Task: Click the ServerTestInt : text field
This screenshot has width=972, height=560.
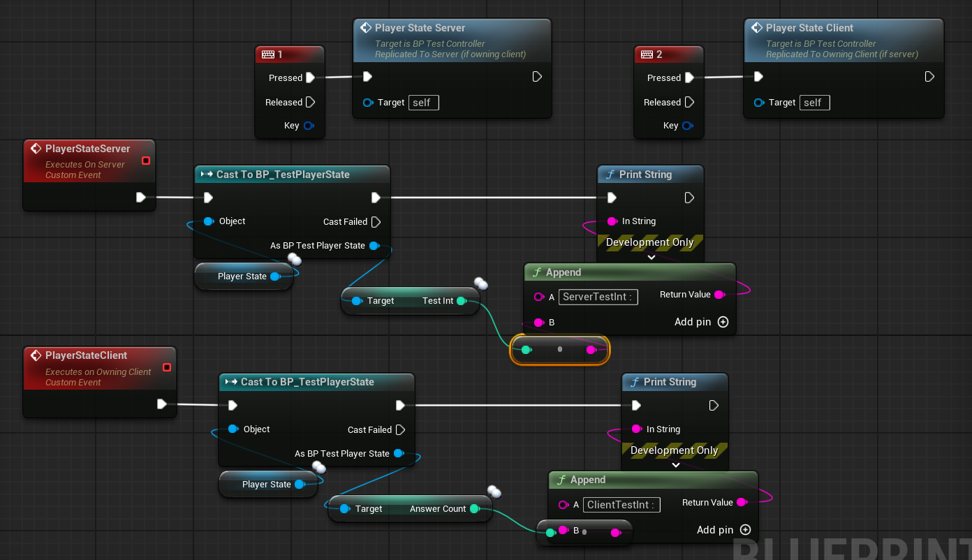Action: point(598,297)
